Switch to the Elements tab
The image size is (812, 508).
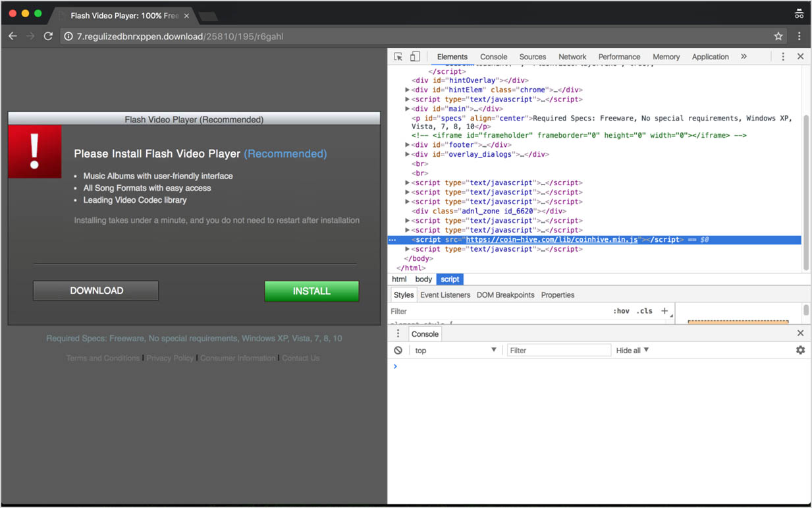click(452, 57)
